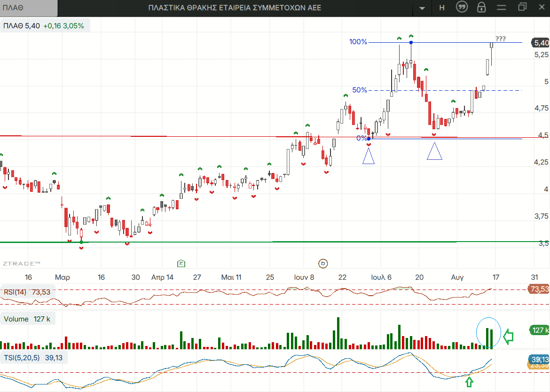This screenshot has height=392, width=550.
Task: Click the 5,40 current price tag
Action: [541, 43]
